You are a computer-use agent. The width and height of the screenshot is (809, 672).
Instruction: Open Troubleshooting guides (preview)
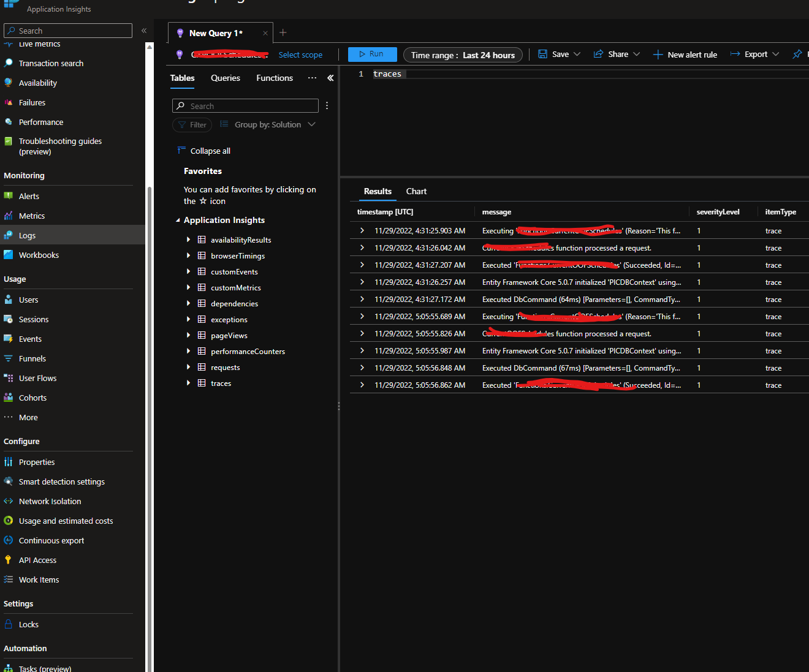pos(60,146)
